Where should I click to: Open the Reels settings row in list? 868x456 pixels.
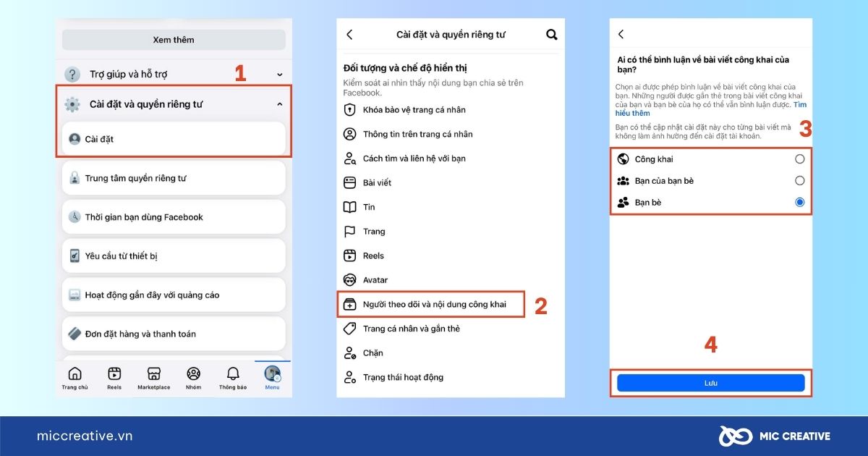[x=449, y=256]
